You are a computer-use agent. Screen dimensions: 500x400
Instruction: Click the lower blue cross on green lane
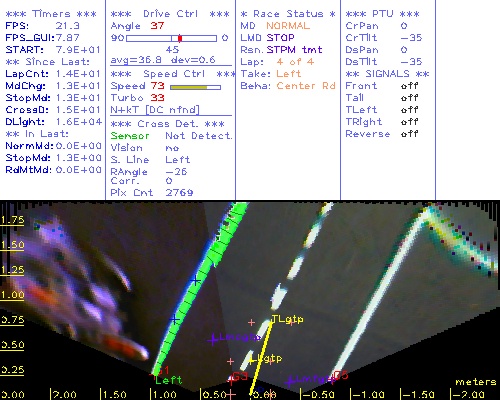[x=174, y=320]
